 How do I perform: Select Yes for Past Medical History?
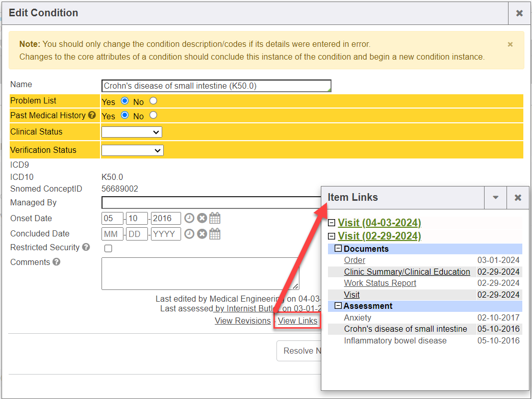click(124, 115)
